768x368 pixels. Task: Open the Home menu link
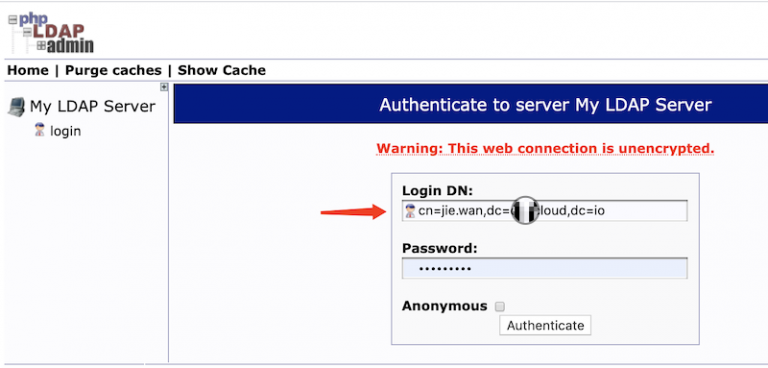click(x=28, y=71)
